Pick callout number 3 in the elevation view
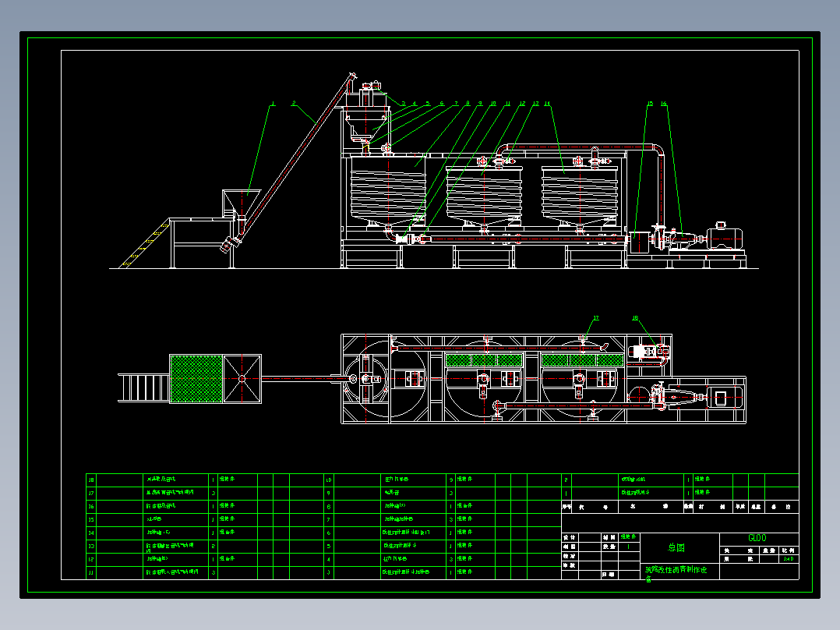The width and height of the screenshot is (840, 630). click(x=404, y=104)
